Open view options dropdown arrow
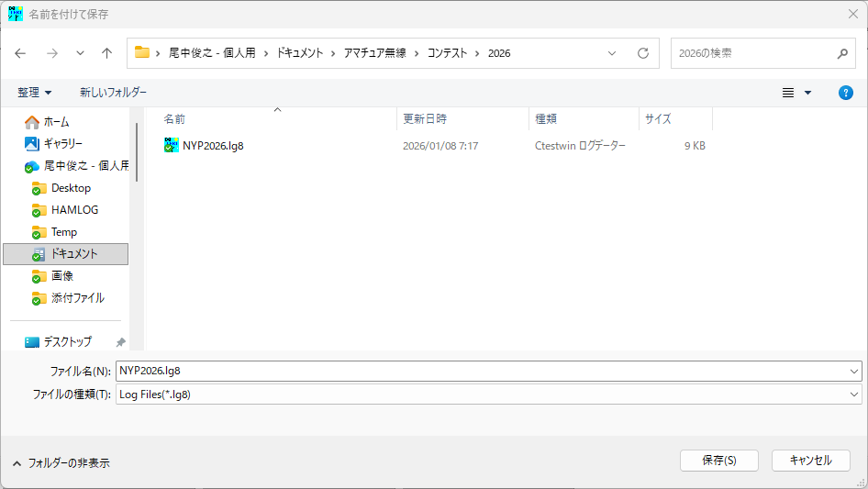 click(x=807, y=93)
